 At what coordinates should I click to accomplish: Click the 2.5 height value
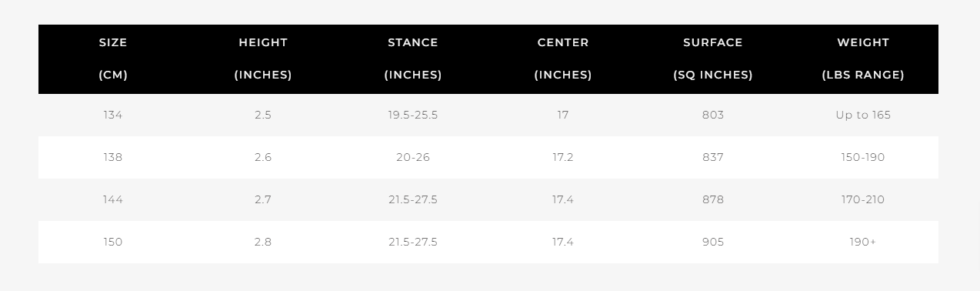(263, 115)
